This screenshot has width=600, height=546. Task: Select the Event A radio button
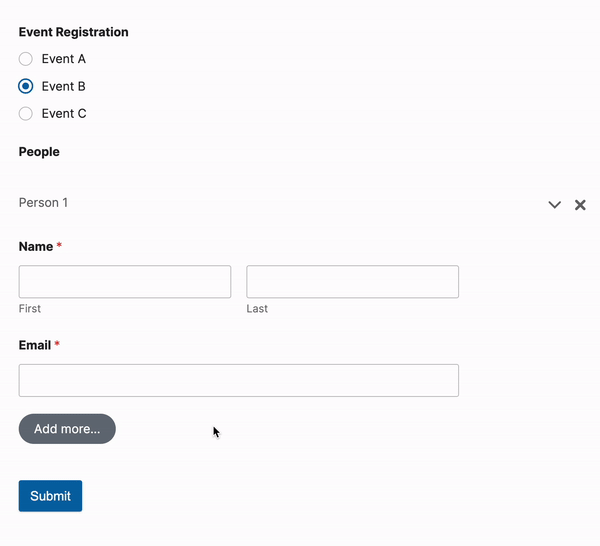point(26,59)
